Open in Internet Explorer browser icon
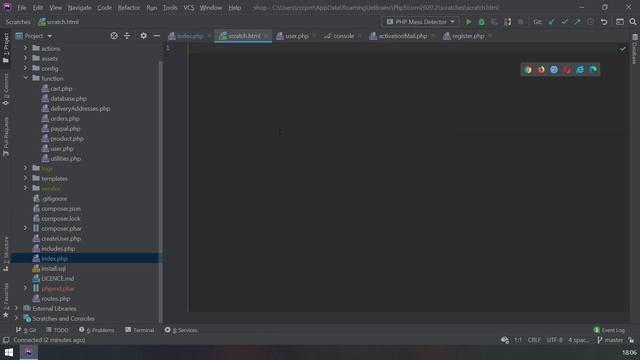 tap(580, 70)
